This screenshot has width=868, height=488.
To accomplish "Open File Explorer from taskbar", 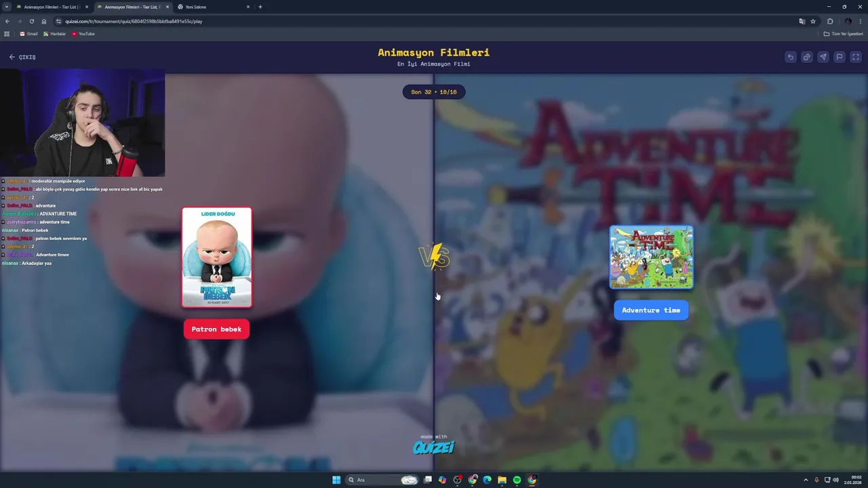I will pos(502,480).
